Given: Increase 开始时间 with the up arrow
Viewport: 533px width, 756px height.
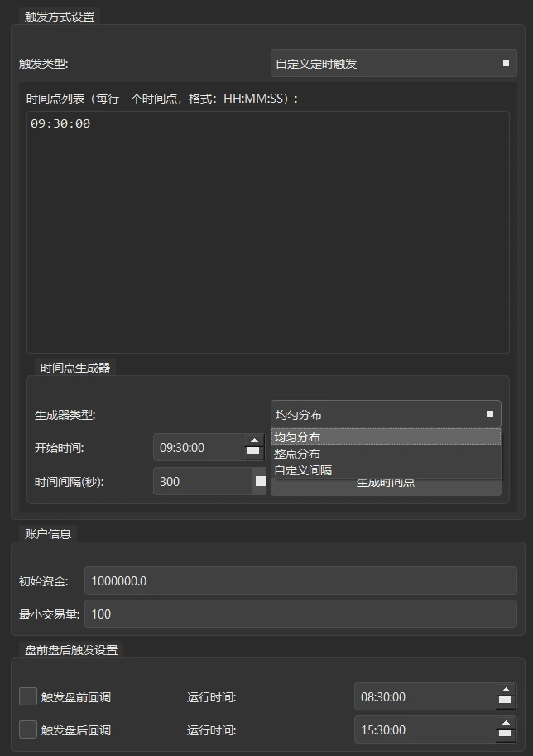Looking at the screenshot, I should [x=254, y=441].
